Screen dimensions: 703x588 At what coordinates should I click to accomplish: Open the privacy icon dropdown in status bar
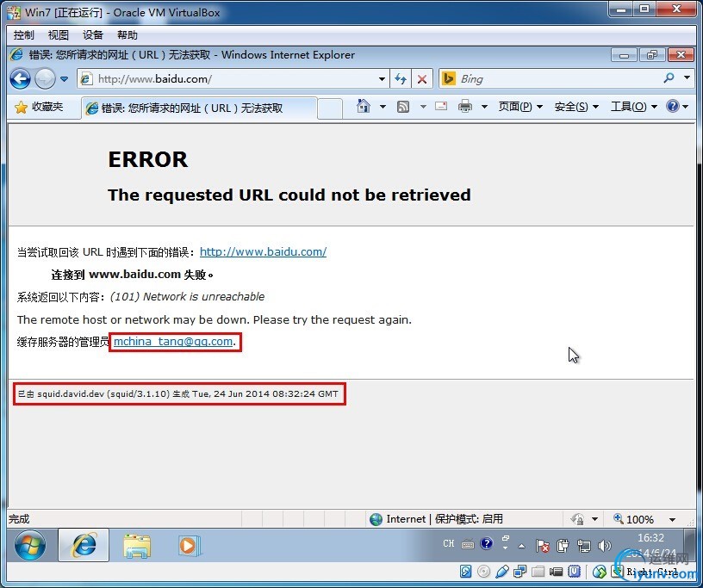pos(595,519)
